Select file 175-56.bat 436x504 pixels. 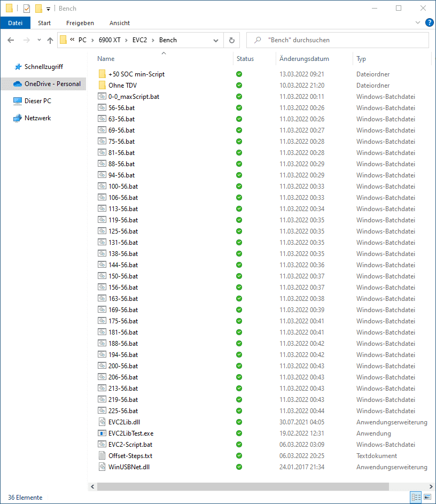123,321
